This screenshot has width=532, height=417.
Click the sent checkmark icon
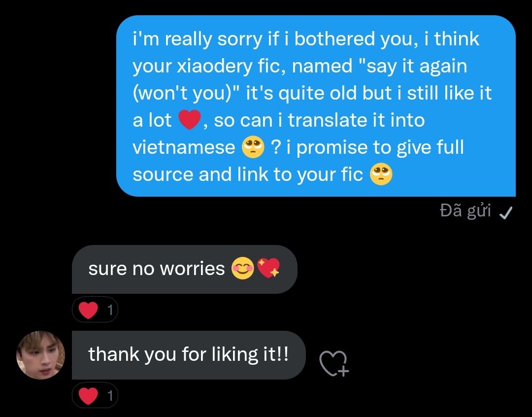pyautogui.click(x=506, y=212)
